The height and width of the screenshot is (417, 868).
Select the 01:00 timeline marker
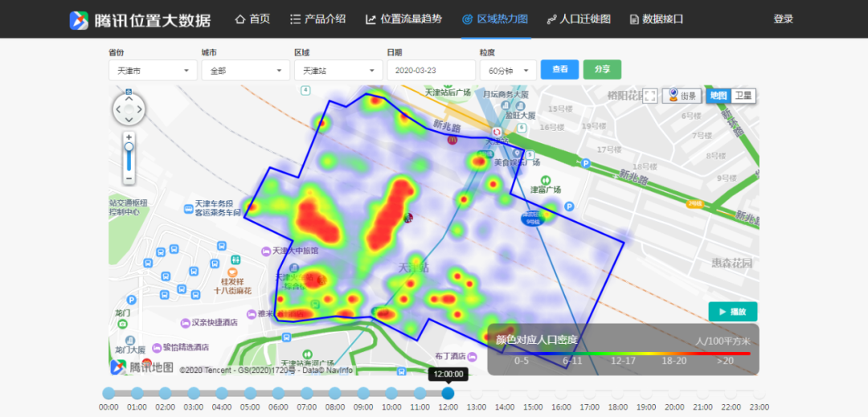coord(137,393)
